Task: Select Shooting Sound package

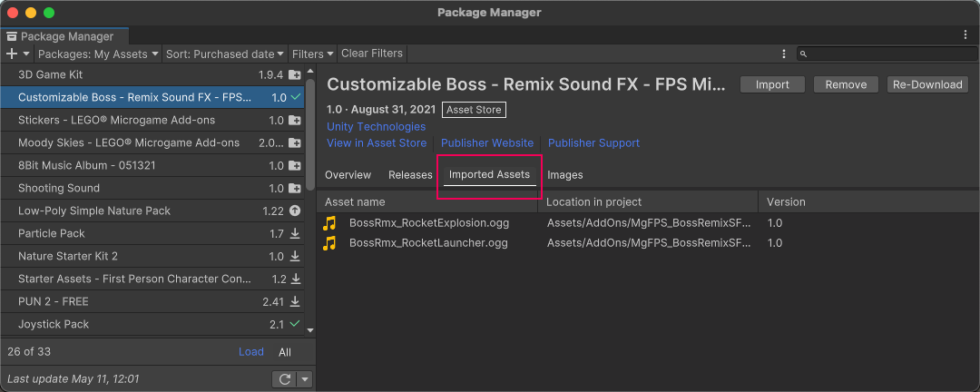Action: (152, 188)
